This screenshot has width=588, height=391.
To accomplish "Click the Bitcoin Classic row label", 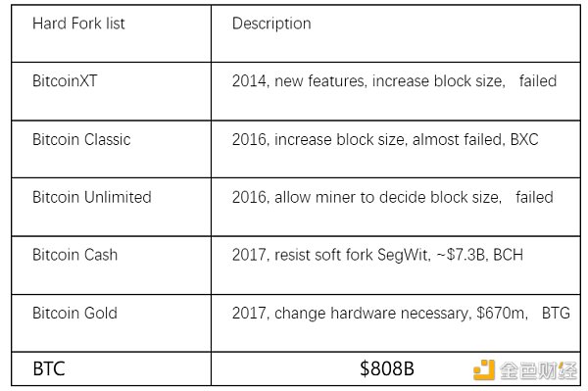I will 81,139.
